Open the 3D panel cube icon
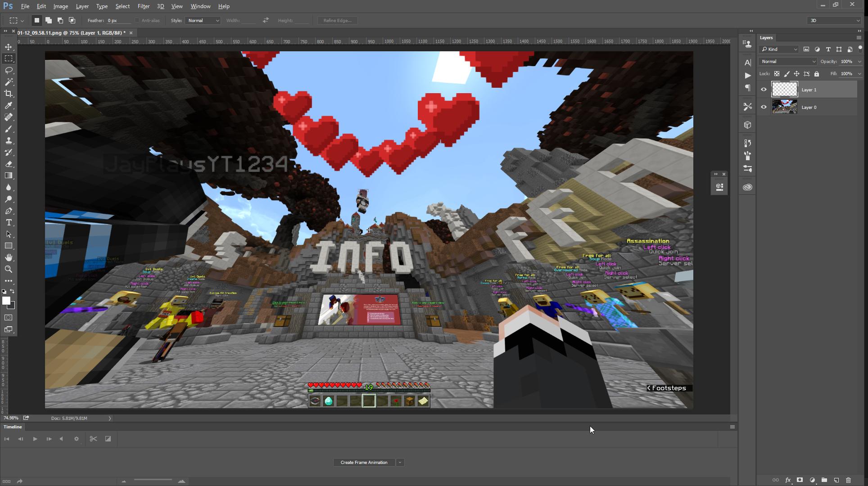868x486 pixels. (748, 125)
